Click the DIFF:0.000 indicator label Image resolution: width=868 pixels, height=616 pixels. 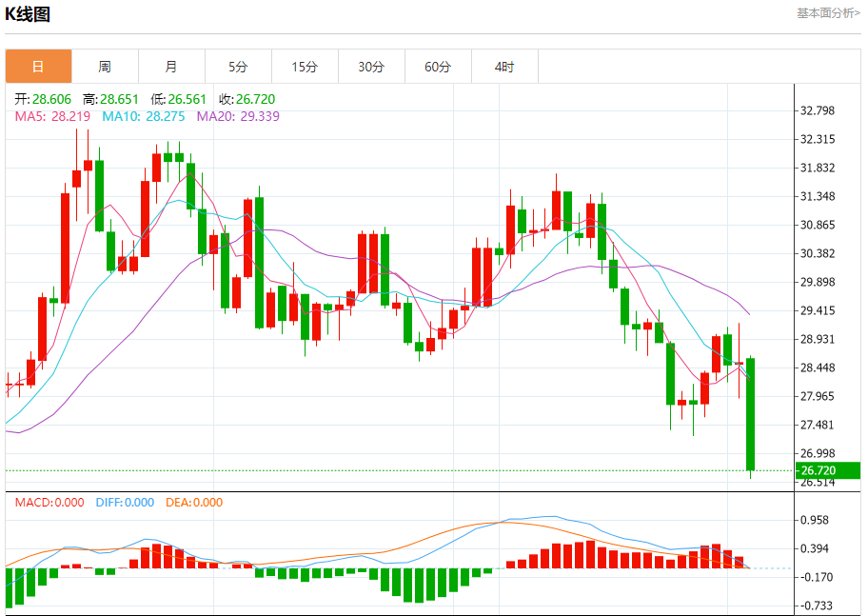coord(125,503)
